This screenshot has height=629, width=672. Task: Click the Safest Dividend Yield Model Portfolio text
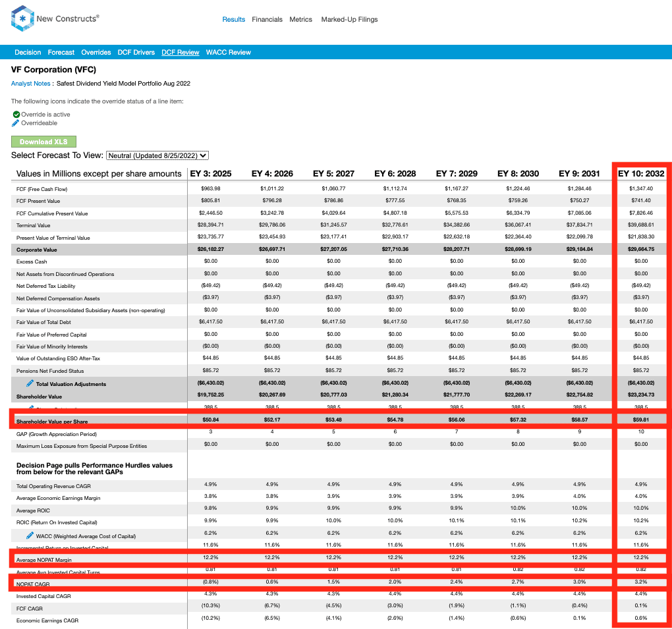point(123,84)
